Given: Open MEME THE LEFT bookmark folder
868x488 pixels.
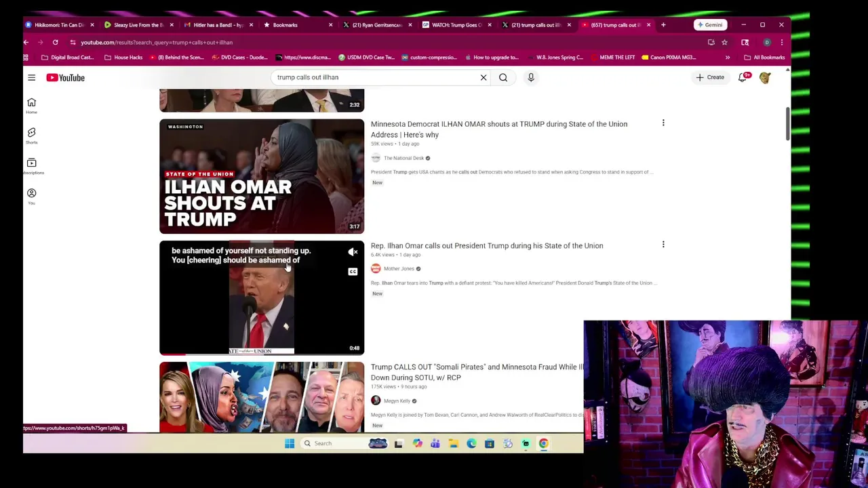Looking at the screenshot, I should point(613,58).
